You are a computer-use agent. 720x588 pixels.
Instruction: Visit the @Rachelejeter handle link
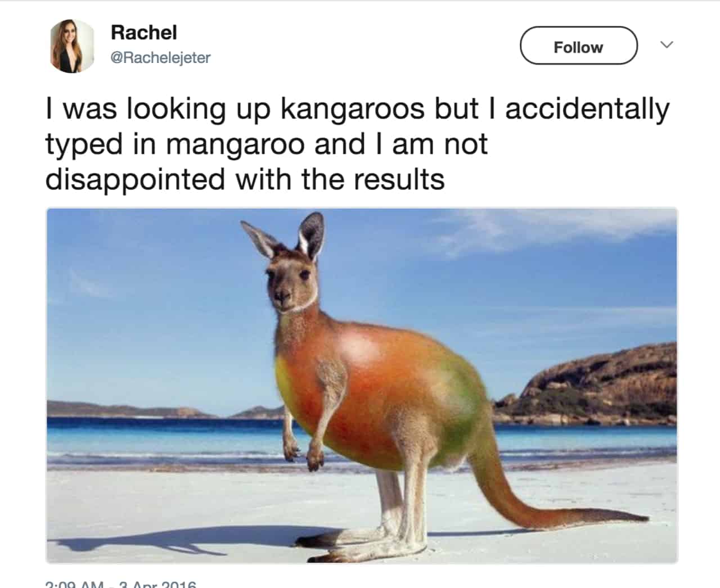[x=161, y=57]
